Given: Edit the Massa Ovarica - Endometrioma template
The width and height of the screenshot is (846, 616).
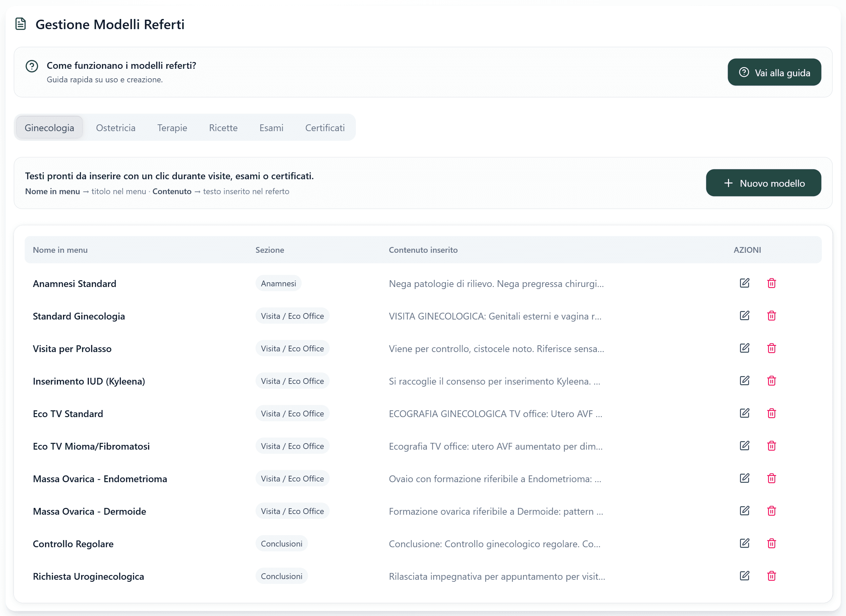Looking at the screenshot, I should click(745, 478).
